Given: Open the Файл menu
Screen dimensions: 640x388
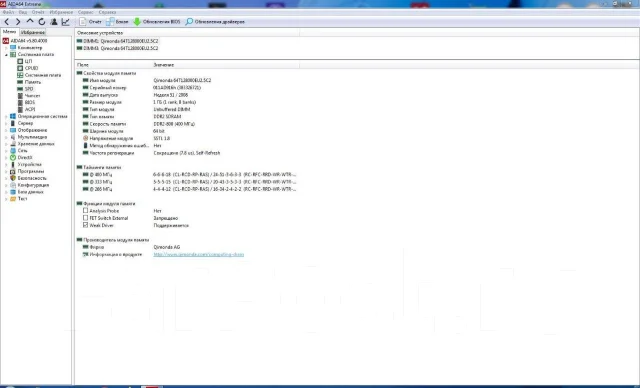Looking at the screenshot, I should pos(8,12).
